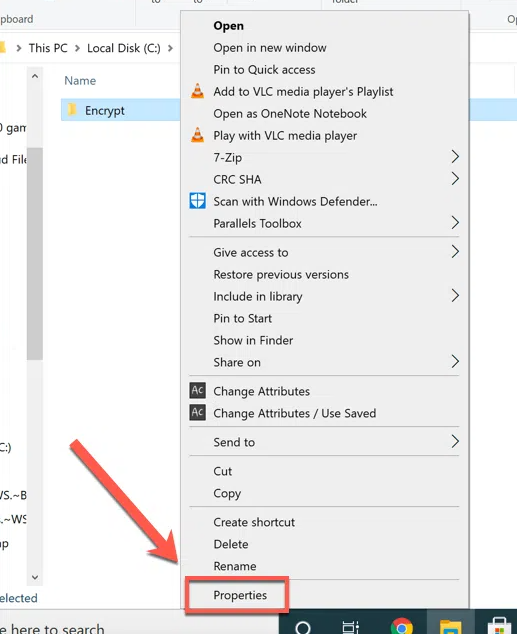
Task: Choose Cut from the context menu
Action: click(222, 471)
